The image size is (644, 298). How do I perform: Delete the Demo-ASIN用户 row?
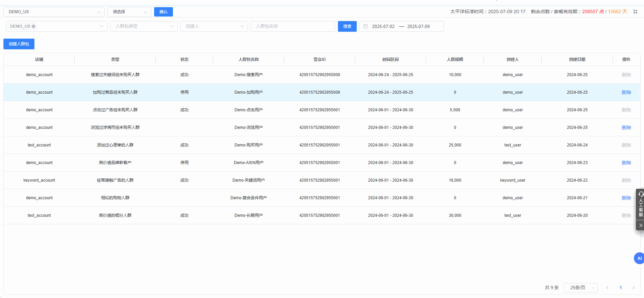pos(626,163)
